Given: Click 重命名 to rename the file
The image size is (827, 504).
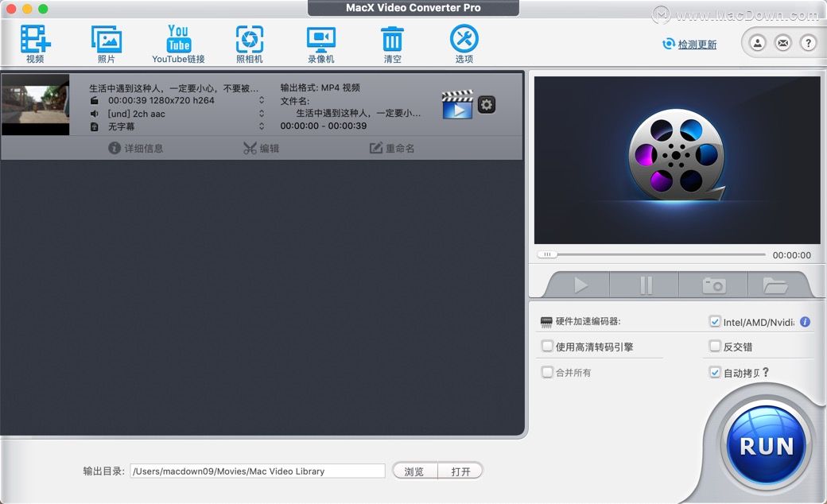Looking at the screenshot, I should click(392, 148).
